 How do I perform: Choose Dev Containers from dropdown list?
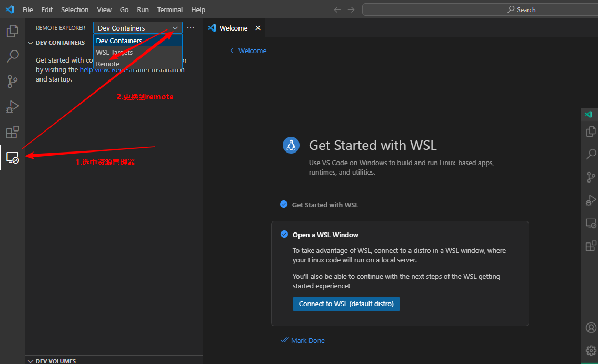tap(138, 41)
